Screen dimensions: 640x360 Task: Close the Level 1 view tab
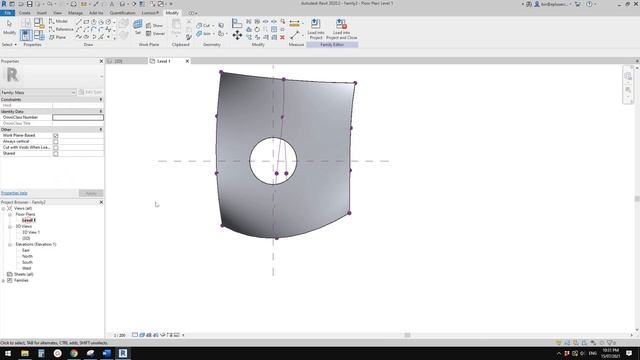[x=187, y=61]
